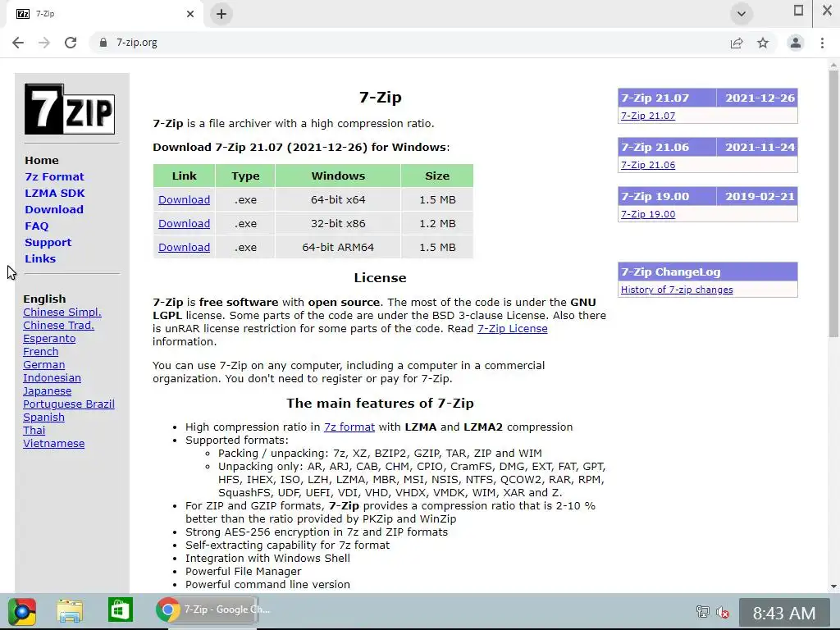Open the FAQ sidebar link
This screenshot has height=630, width=840.
pos(36,226)
